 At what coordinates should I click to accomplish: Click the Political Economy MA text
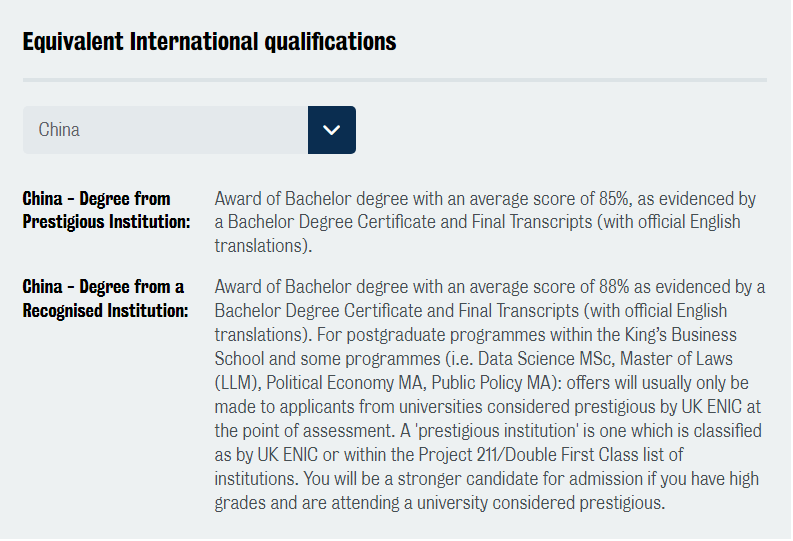[346, 383]
